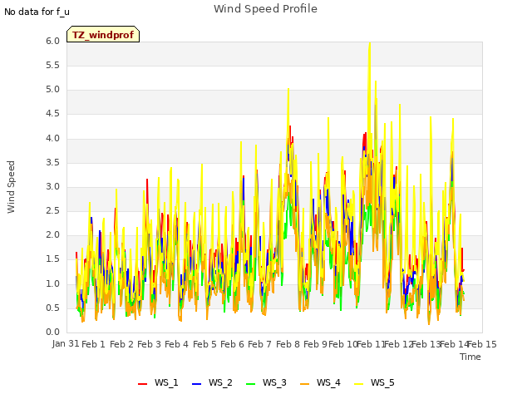
Task: Click the Feb 15 x-axis tick label
Action: [x=482, y=344]
